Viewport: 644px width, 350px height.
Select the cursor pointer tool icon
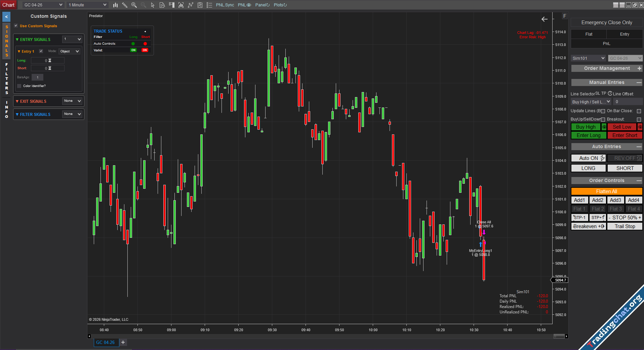153,5
